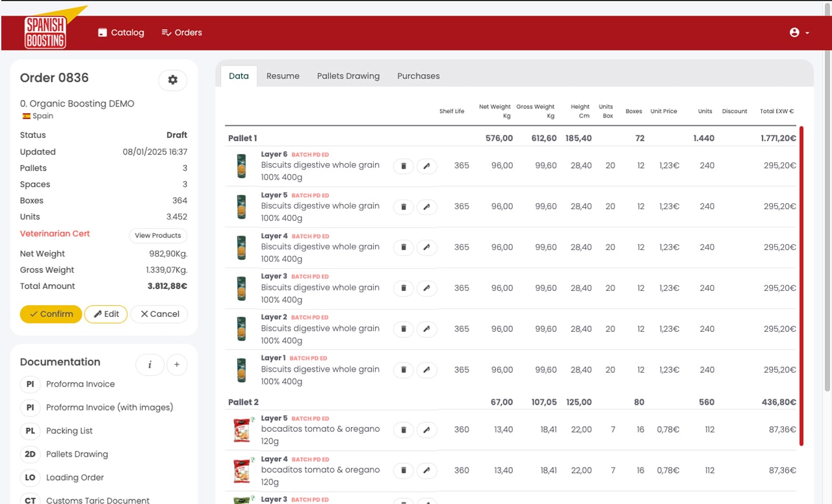Open the order settings gear icon
Viewport: 832px width, 504px height.
[172, 80]
